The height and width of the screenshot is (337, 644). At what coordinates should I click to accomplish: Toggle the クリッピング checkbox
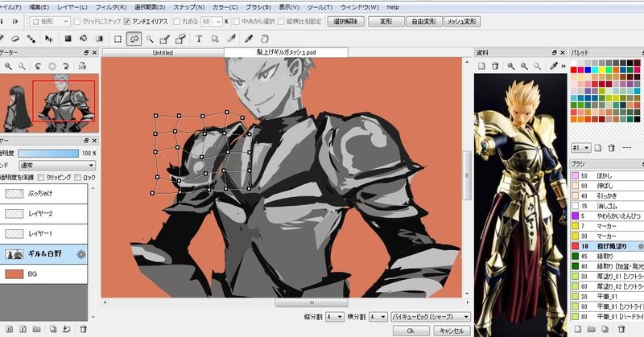click(x=41, y=177)
